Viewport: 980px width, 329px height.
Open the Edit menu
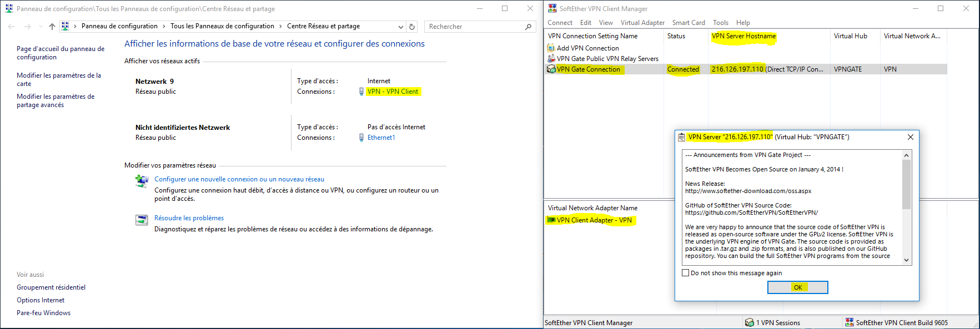pyautogui.click(x=586, y=23)
